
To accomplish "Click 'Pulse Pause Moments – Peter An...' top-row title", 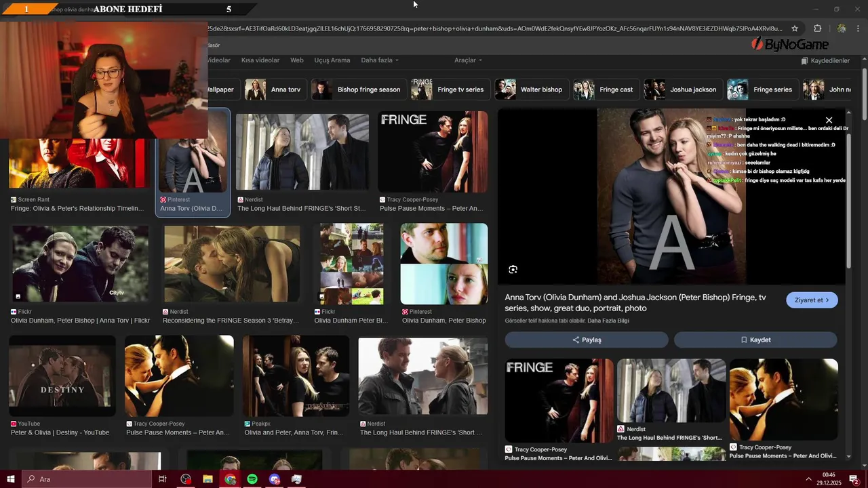I will (x=431, y=209).
